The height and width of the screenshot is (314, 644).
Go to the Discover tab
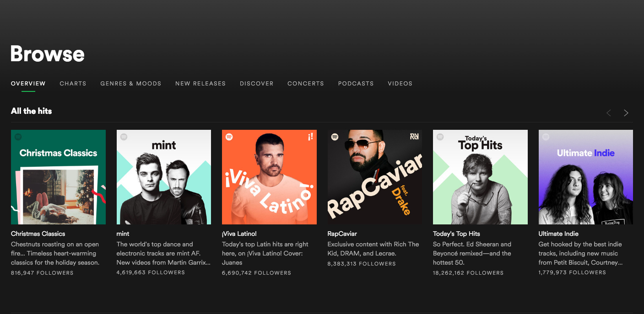click(256, 84)
